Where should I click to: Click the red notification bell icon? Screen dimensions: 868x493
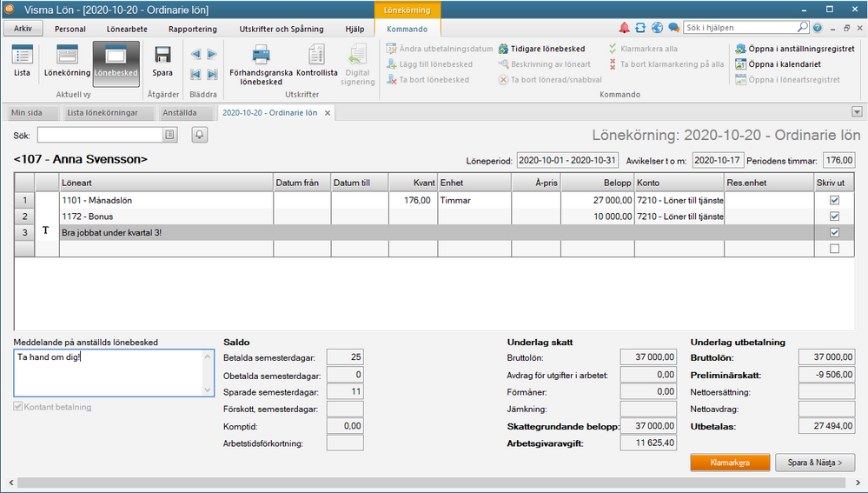tap(624, 28)
